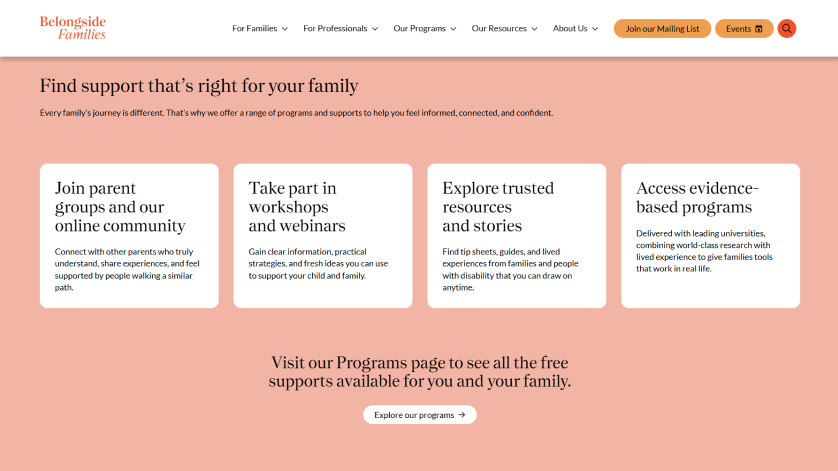Open the Our Programs menu

tap(419, 28)
